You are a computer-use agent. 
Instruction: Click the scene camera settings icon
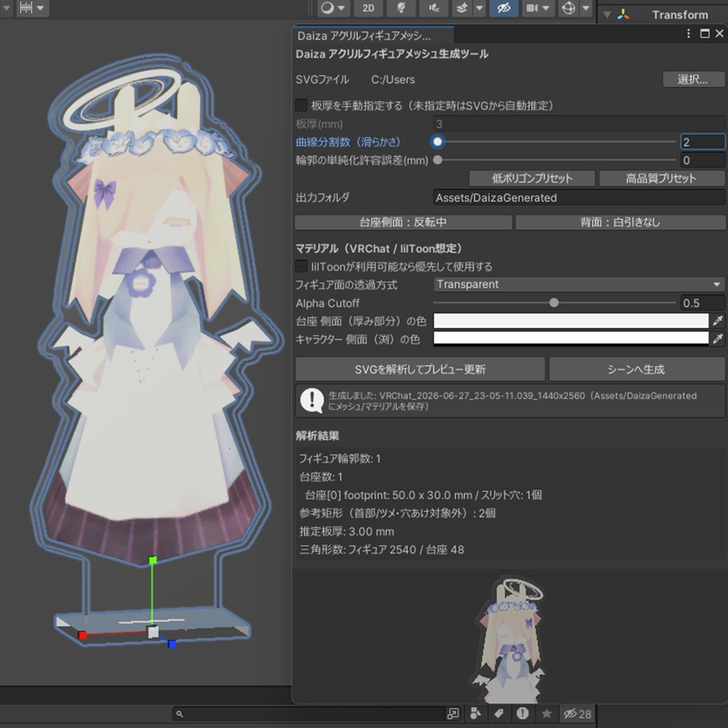(x=532, y=8)
